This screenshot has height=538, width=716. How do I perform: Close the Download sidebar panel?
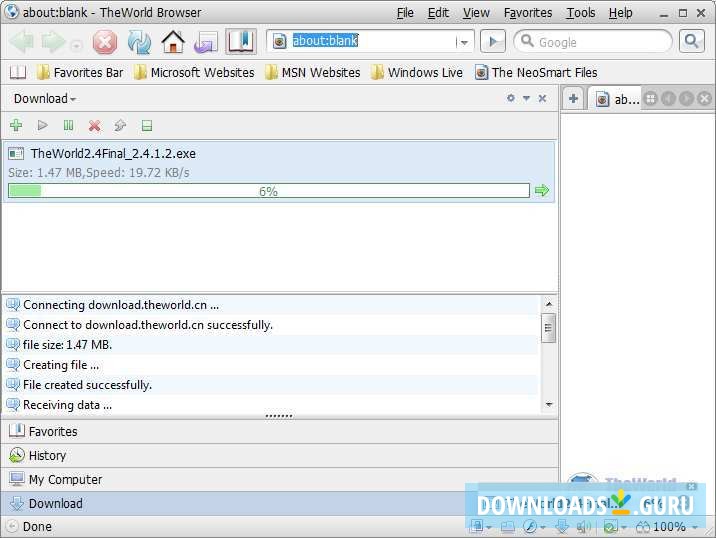pos(542,98)
